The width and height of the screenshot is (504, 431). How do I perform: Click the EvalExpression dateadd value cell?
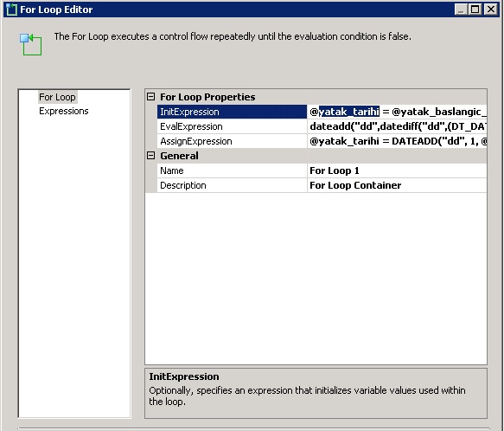coord(397,126)
